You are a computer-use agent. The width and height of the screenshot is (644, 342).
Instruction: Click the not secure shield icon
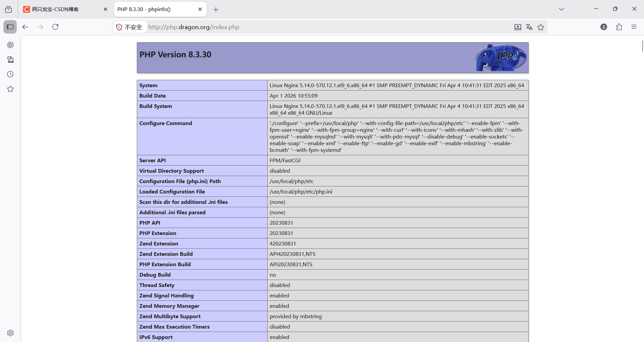(119, 27)
